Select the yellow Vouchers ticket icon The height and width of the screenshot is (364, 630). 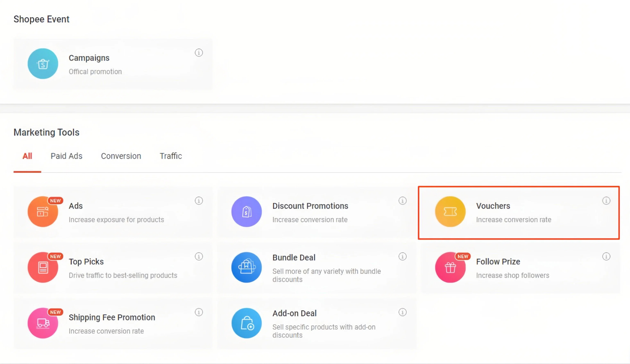point(450,211)
